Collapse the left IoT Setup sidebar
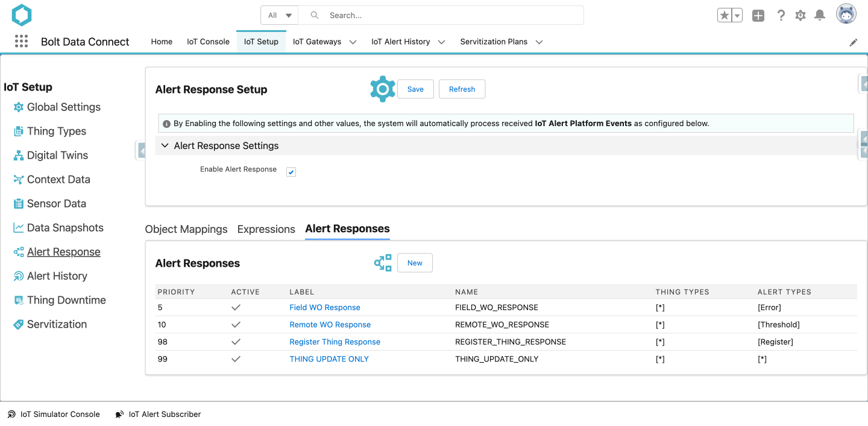This screenshot has width=868, height=426. (141, 150)
